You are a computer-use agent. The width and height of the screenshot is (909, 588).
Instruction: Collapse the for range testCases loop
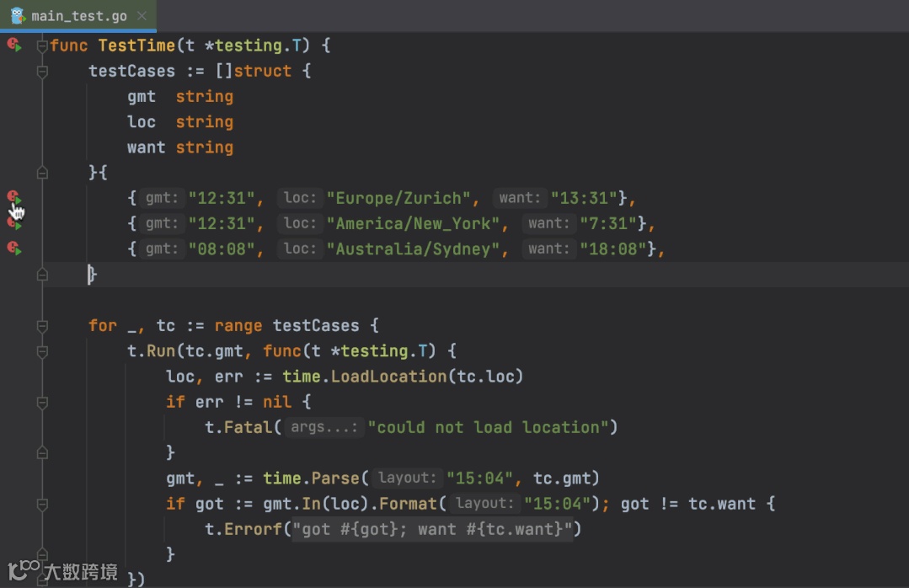42,326
